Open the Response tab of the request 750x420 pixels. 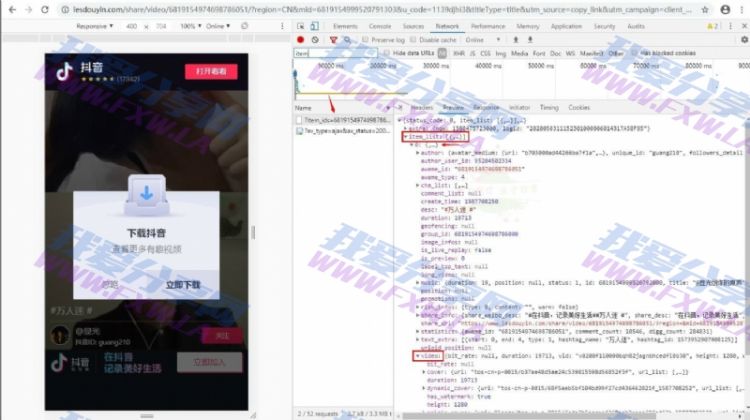coord(486,108)
